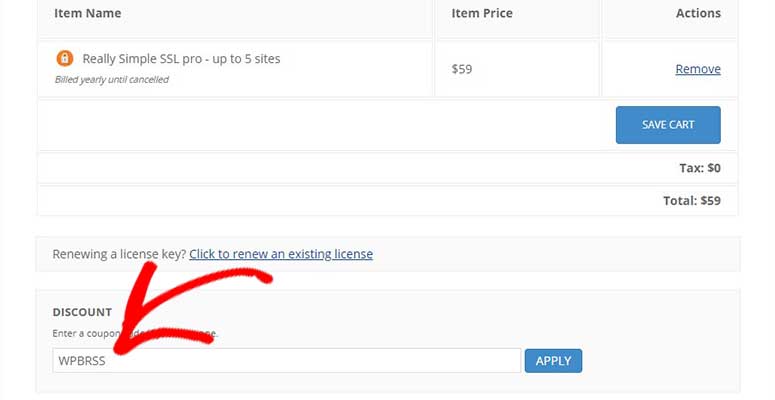
Task: Apply the discount code with APPLY button
Action: coord(553,361)
